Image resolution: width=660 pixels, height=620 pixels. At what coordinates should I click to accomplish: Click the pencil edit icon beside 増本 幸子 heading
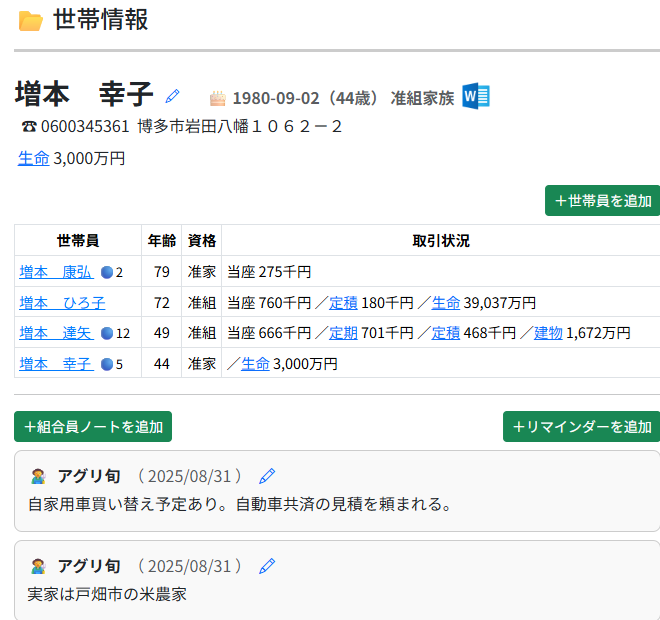pos(173,96)
